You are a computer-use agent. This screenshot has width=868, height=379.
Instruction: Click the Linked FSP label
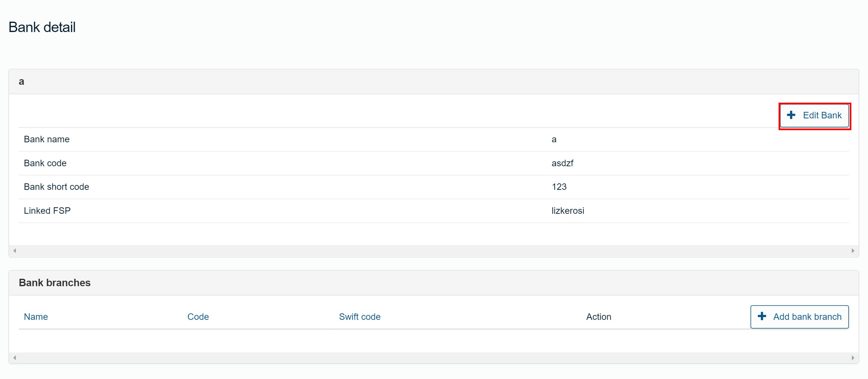click(47, 211)
